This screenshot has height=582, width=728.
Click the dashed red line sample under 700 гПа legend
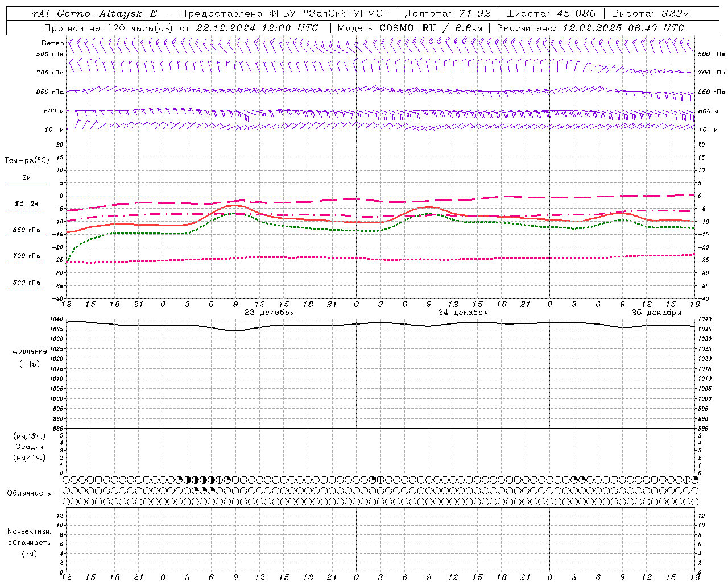click(25, 263)
